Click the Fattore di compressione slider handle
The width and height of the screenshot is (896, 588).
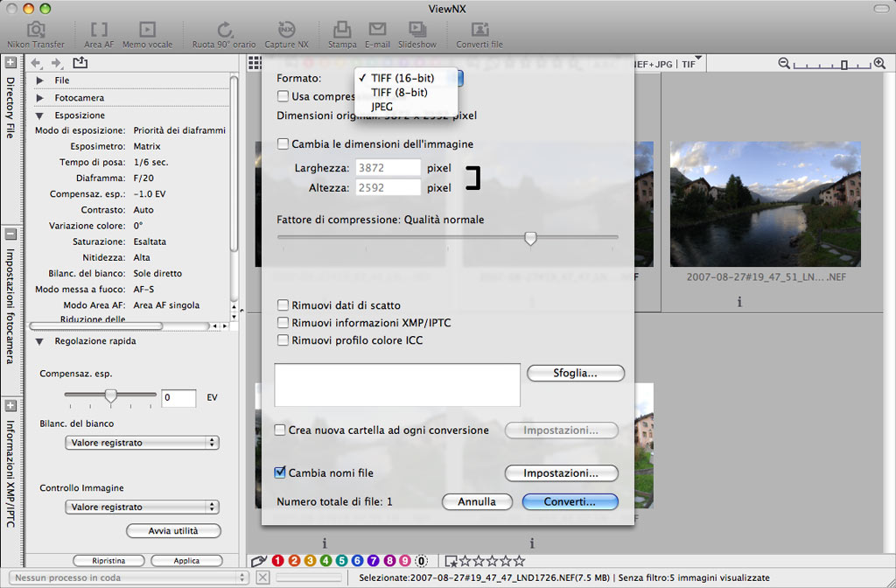tap(530, 238)
